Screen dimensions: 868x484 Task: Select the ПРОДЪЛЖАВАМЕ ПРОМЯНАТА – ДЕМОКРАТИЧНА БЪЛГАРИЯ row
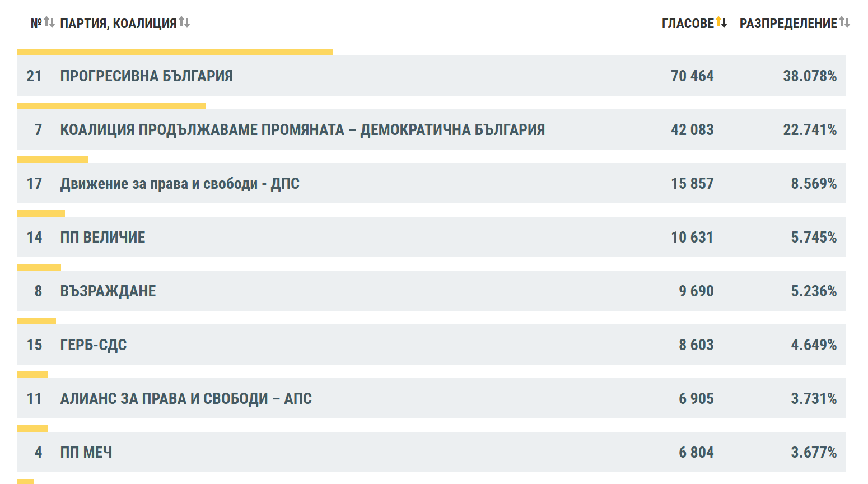[431, 129]
